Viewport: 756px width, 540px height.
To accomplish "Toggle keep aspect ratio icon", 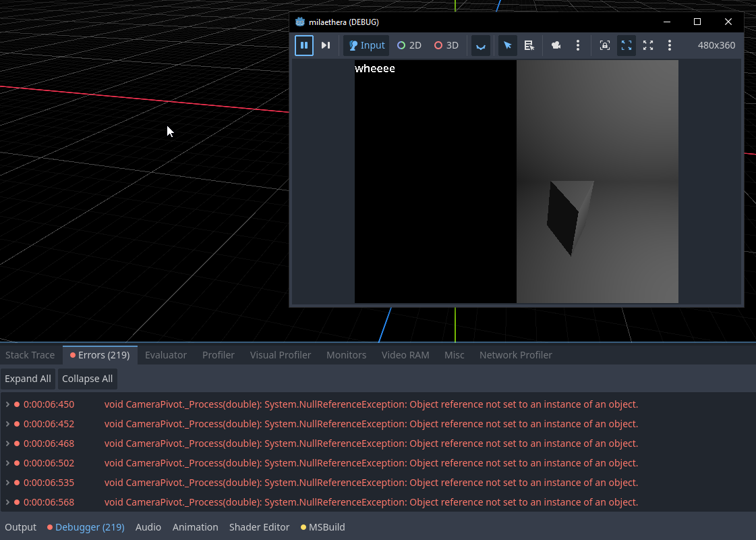I will [627, 45].
